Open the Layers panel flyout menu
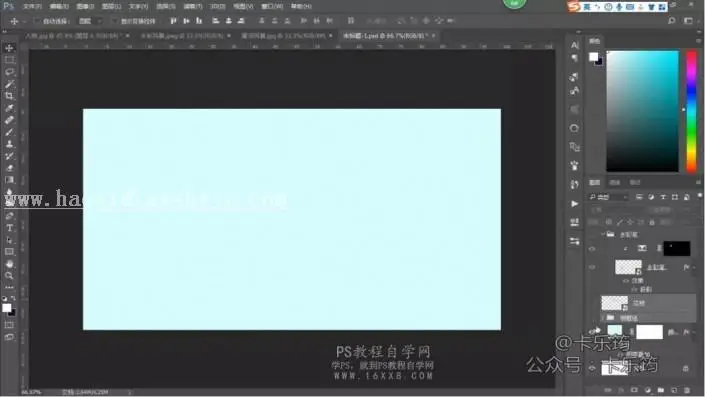705x397 pixels. point(699,182)
